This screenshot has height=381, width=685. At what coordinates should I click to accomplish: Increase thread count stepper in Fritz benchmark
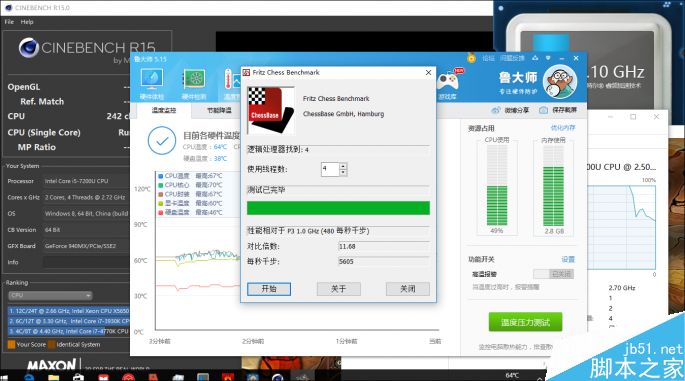point(343,166)
